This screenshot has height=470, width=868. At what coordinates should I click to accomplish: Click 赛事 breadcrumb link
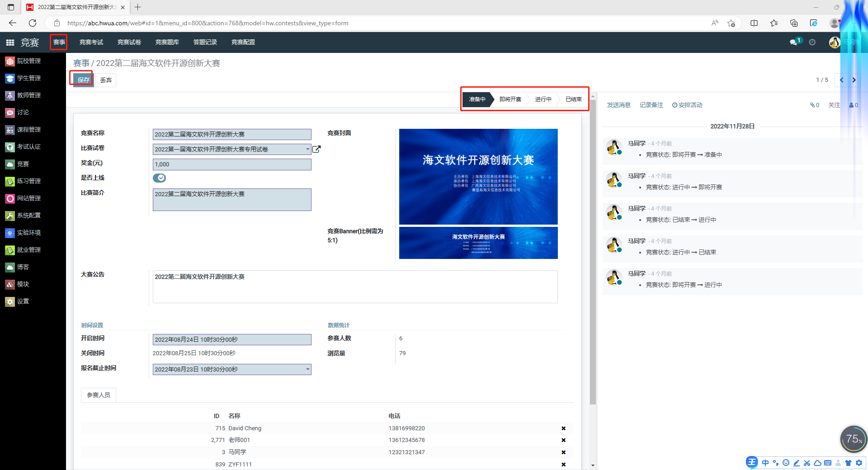click(81, 63)
